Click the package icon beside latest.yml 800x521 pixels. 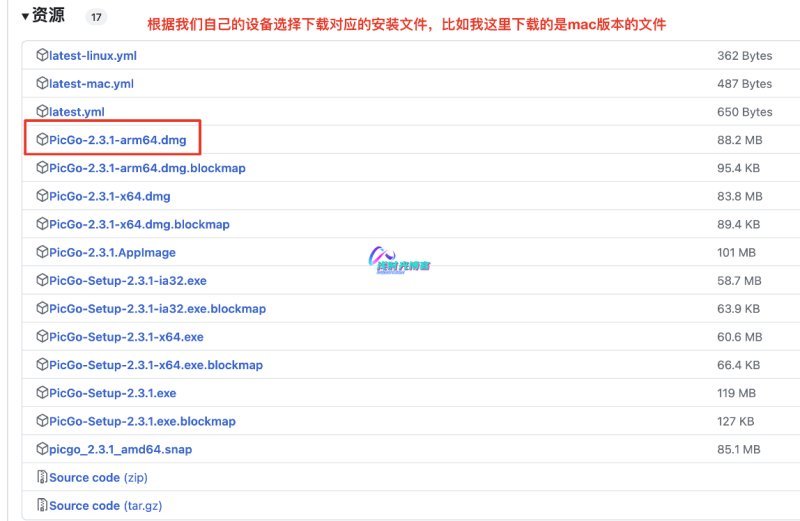(x=42, y=111)
